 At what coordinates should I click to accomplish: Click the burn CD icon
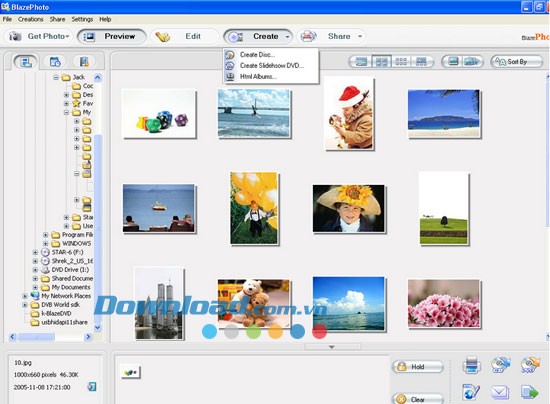click(500, 365)
